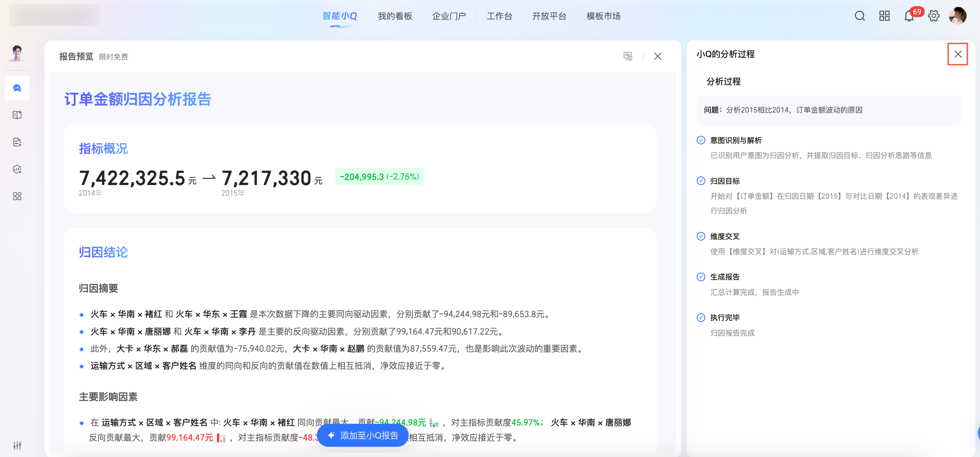Switch to 模板市场 tab

tap(603, 16)
